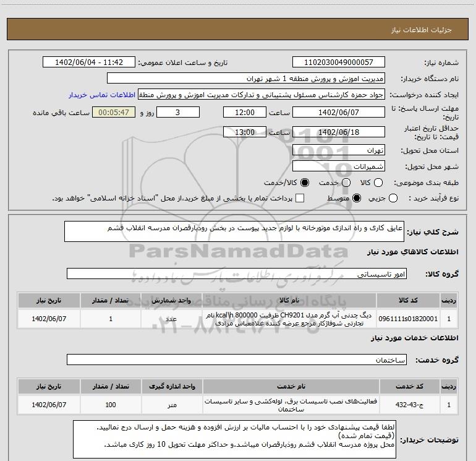Click the delivery province field تهران
This screenshot has height=461, width=476.
coord(339,150)
